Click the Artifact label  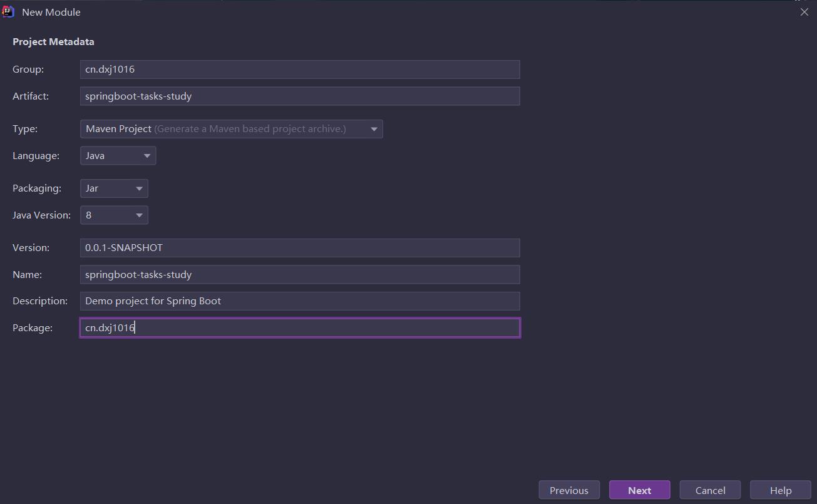[31, 96]
